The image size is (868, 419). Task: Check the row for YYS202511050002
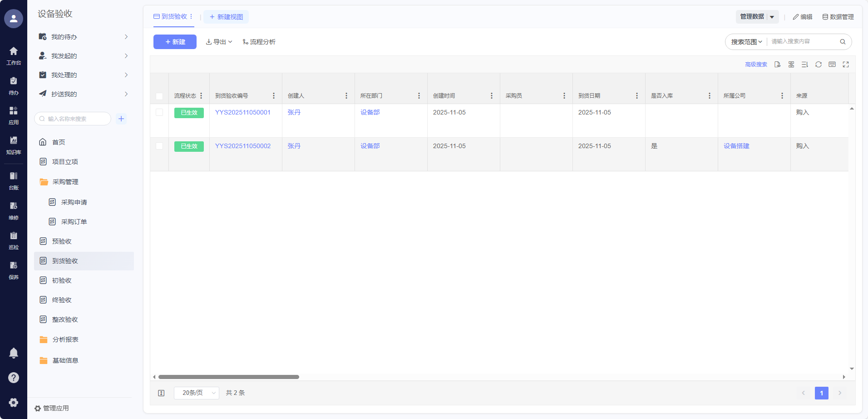pos(159,146)
